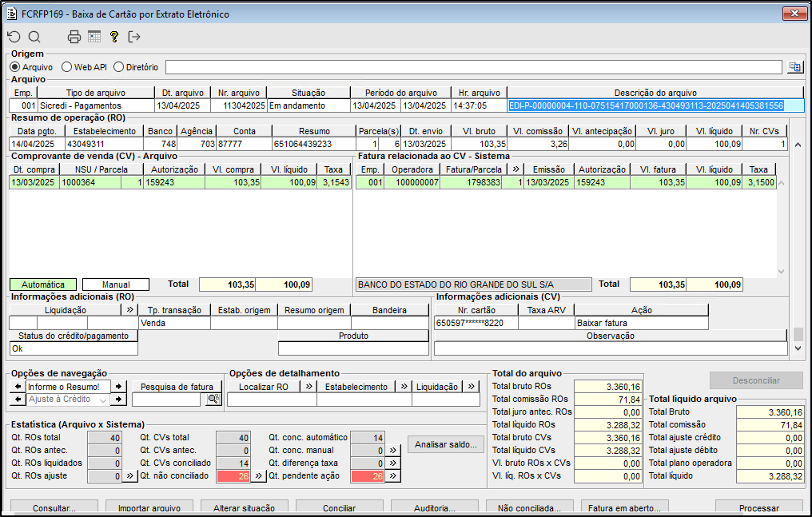Click the Ok status do crédito field
This screenshot has height=517, width=812.
[74, 348]
